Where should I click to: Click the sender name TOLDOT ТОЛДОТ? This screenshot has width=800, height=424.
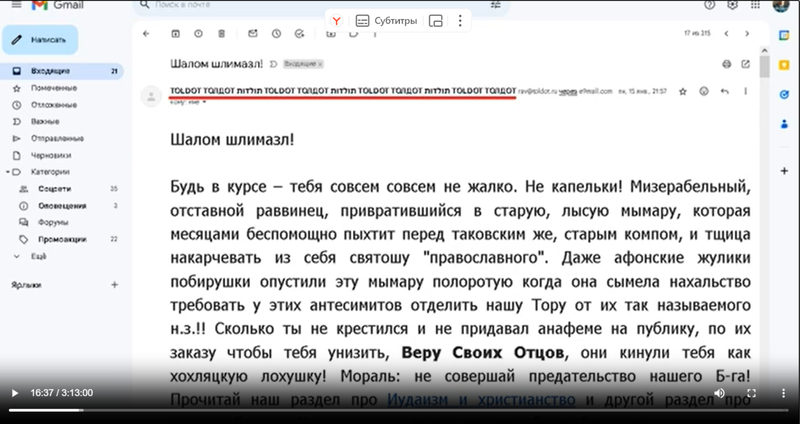point(343,91)
